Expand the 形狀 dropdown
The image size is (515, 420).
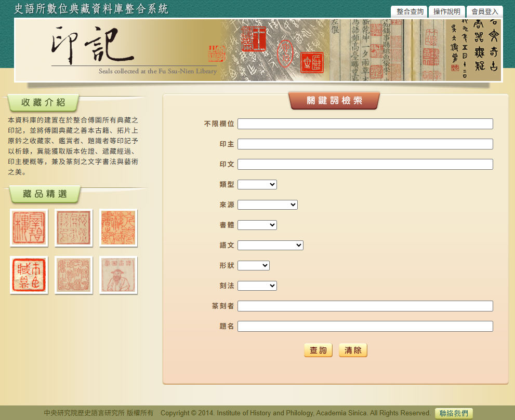tap(254, 265)
